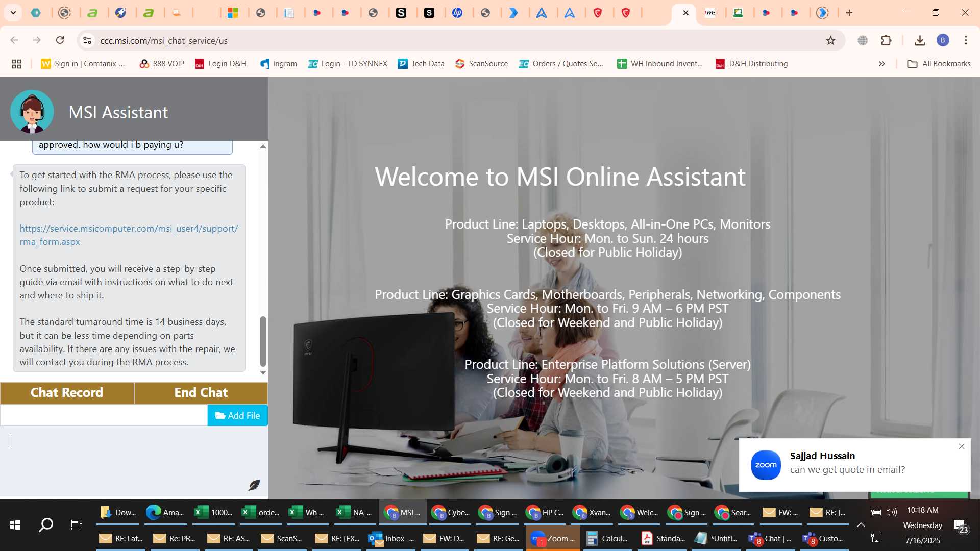This screenshot has height=551, width=980.
Task: Open the Chrome profile avatar B
Action: click(x=943, y=40)
